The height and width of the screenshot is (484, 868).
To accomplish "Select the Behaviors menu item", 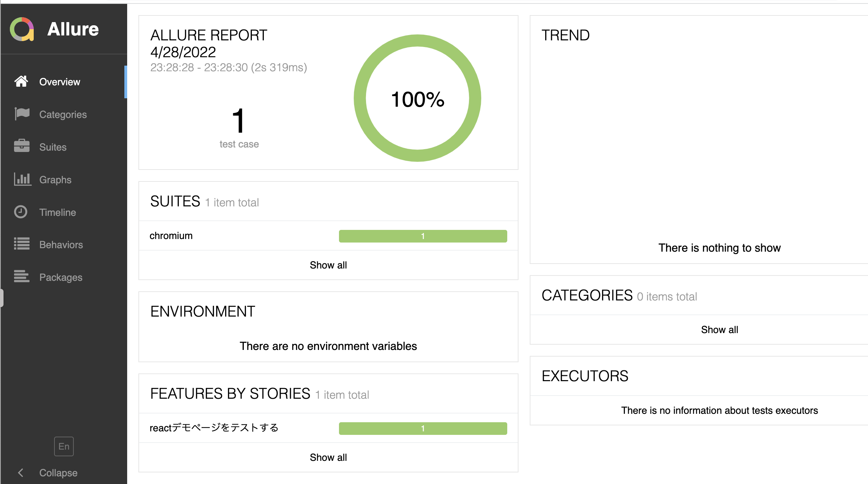I will [61, 245].
